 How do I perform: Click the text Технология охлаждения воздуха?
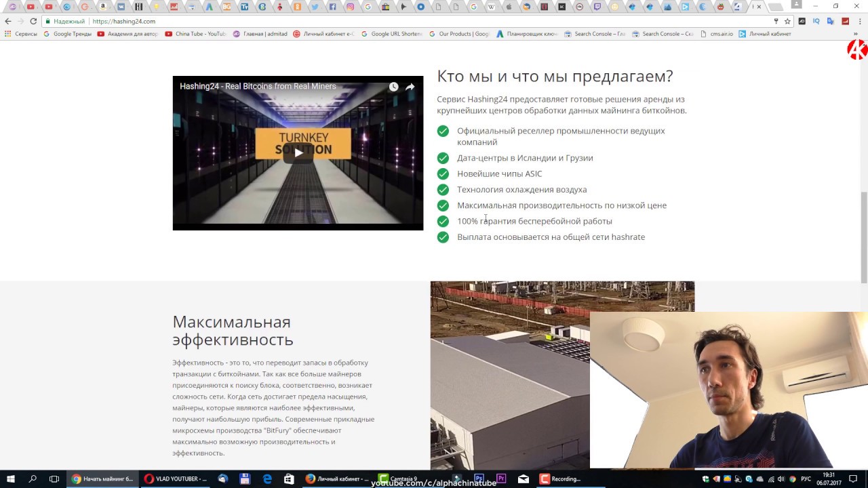click(x=521, y=190)
